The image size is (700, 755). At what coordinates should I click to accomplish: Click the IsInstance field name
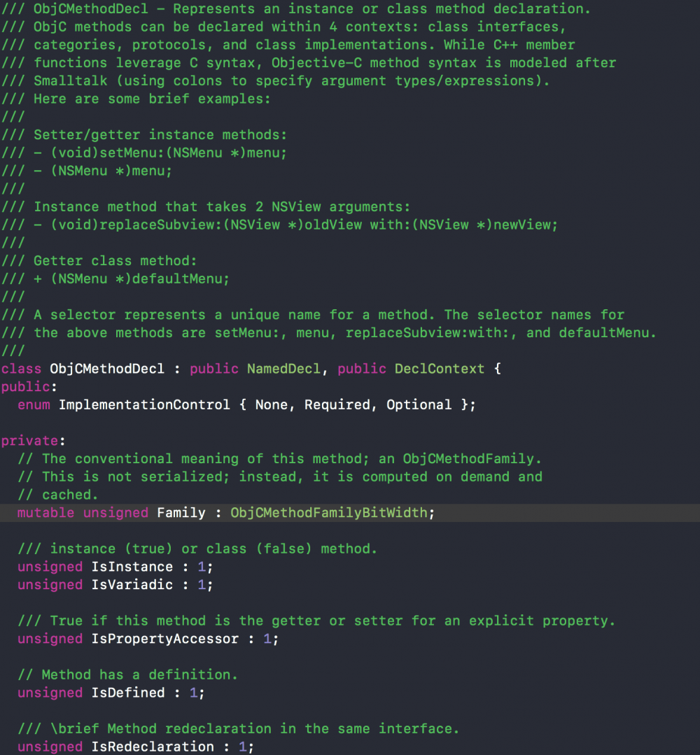coord(132,567)
